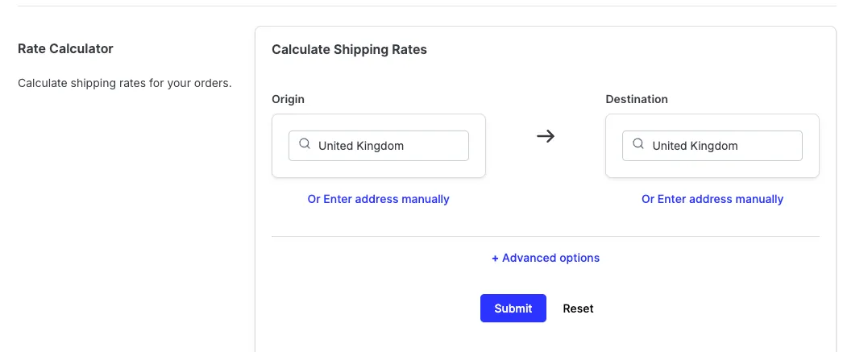Click the horizontal separator at the page top
868x352 pixels.
pyautogui.click(x=427, y=6)
